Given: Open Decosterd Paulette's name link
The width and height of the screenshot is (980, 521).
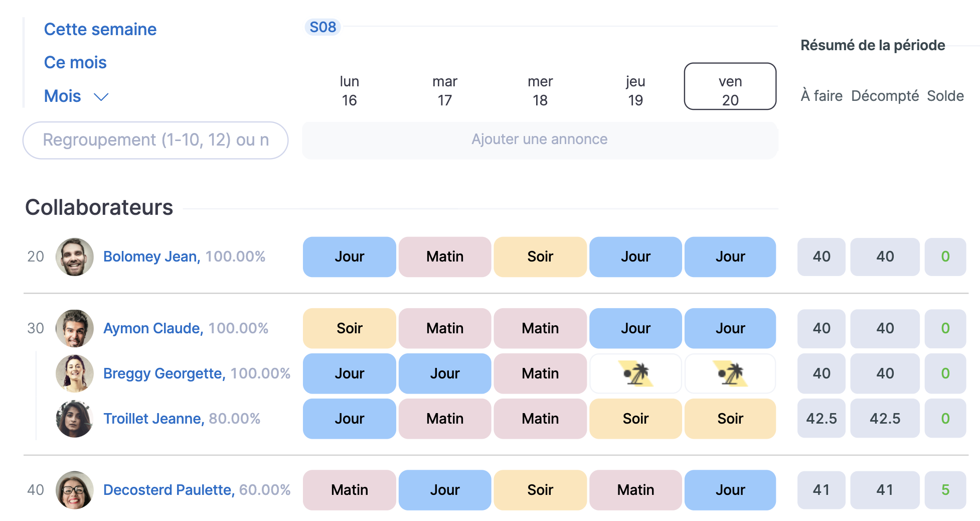Looking at the screenshot, I should click(169, 490).
